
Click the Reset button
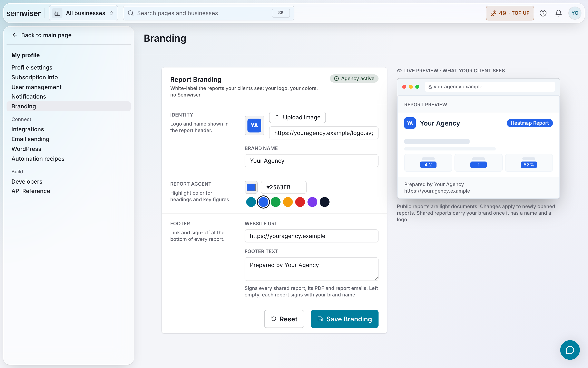coord(284,319)
